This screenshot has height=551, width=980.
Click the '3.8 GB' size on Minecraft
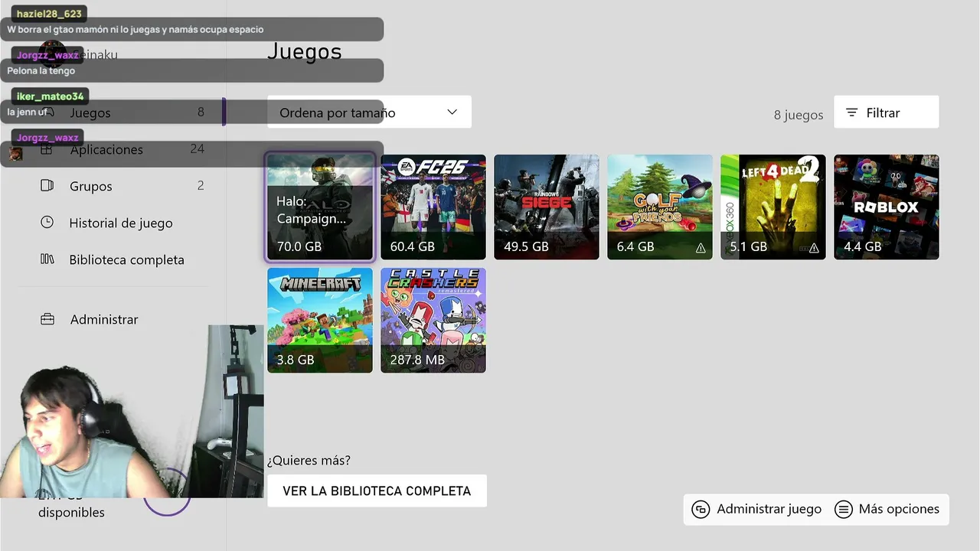pyautogui.click(x=296, y=360)
